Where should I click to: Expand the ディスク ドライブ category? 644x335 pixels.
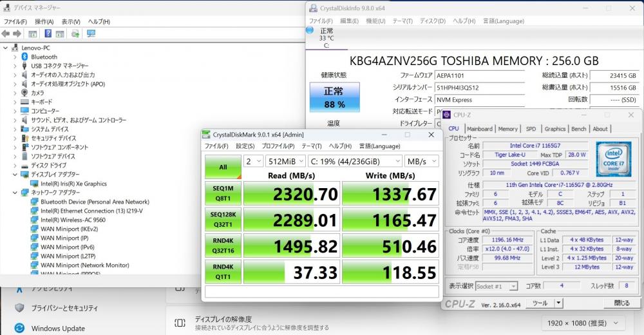15,165
